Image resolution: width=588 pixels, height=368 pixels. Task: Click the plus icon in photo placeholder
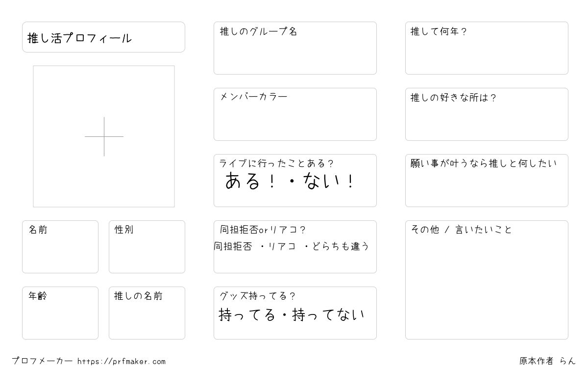(104, 136)
